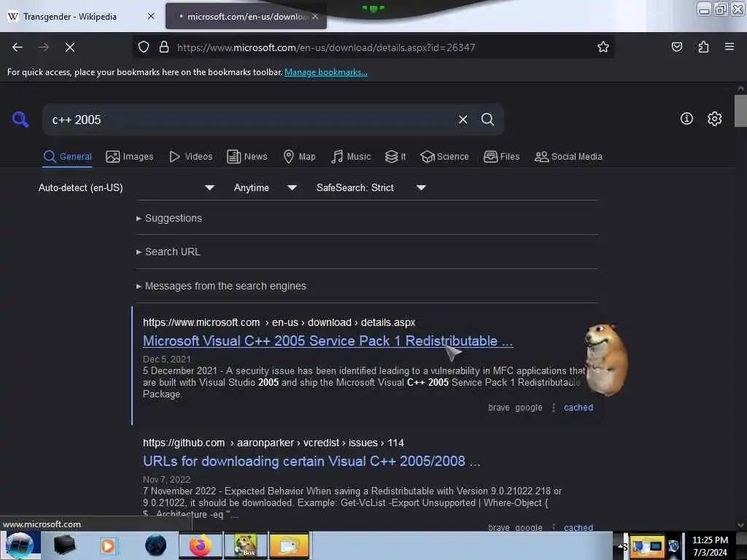This screenshot has height=560, width=747.
Task: Open the SafeSearch Strict dropdown
Action: [371, 187]
